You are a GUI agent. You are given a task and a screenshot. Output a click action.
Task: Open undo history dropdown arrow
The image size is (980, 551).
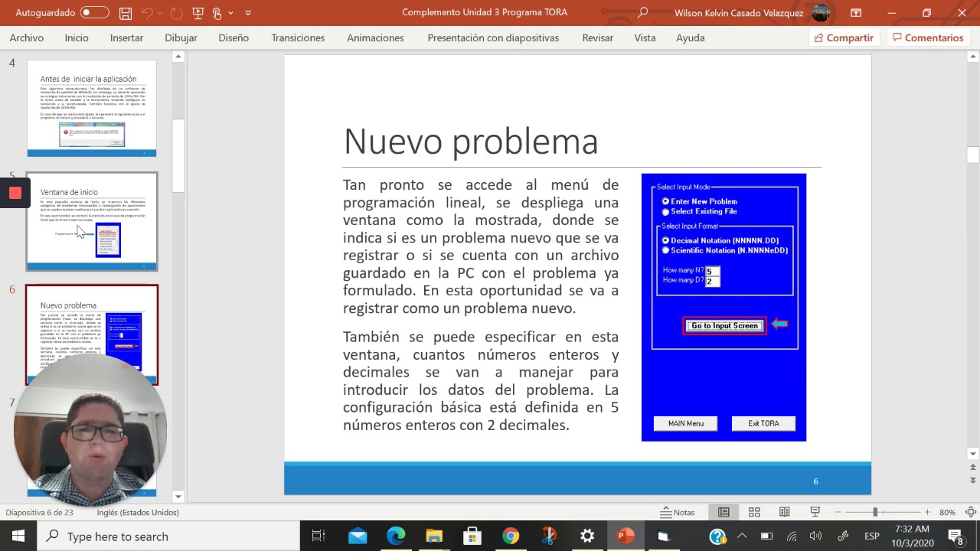pos(160,13)
